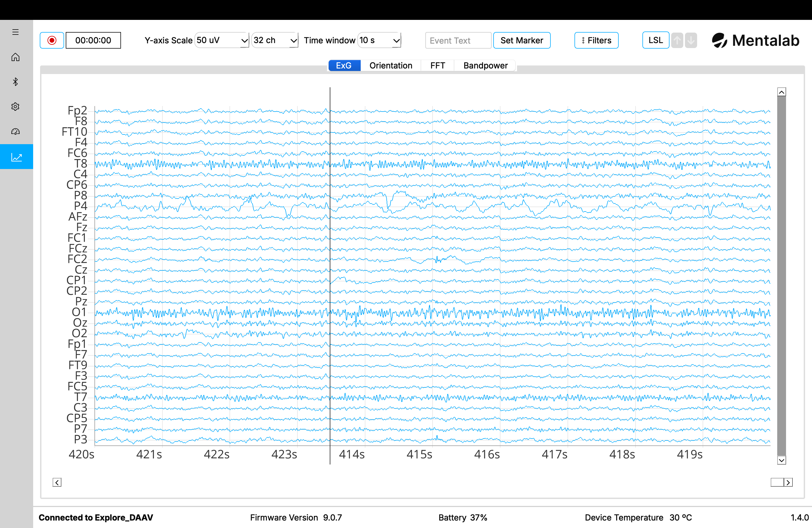812x528 pixels.
Task: Click the Set Marker button
Action: [x=521, y=41]
